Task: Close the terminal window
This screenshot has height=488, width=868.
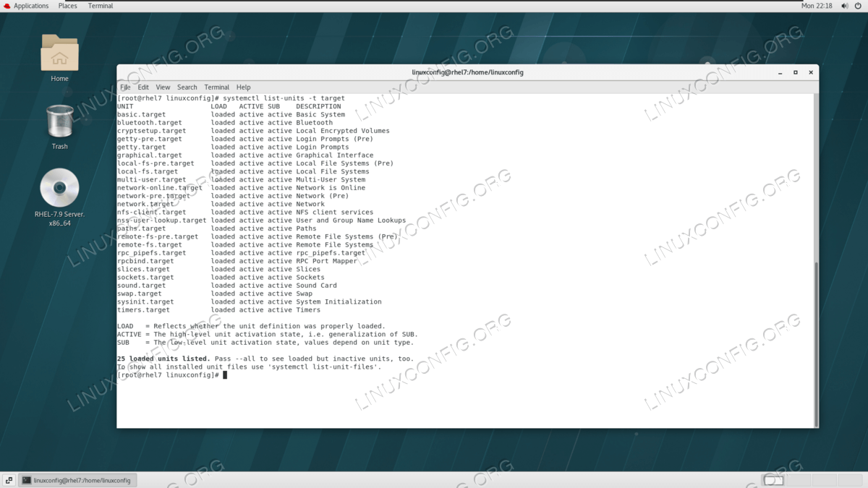Action: click(811, 72)
